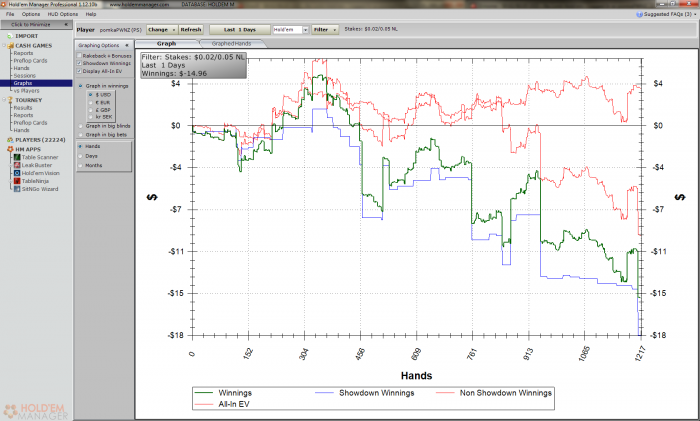Image resolution: width=700 pixels, height=421 pixels.
Task: Click the Showdown Winnings legend entry
Action: 365,393
